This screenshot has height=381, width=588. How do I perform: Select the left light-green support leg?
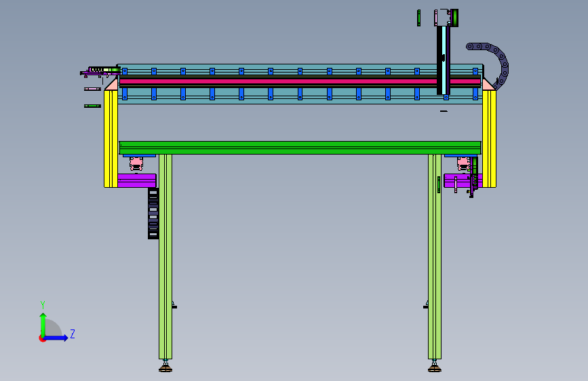(x=165, y=256)
